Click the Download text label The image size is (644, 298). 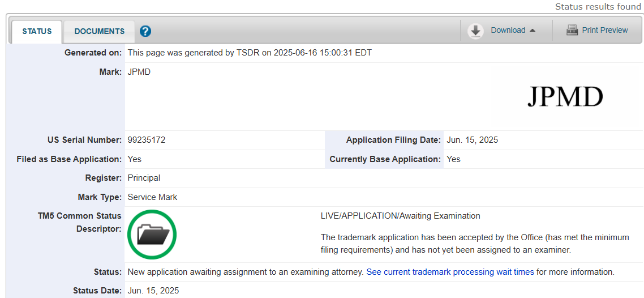(x=508, y=31)
